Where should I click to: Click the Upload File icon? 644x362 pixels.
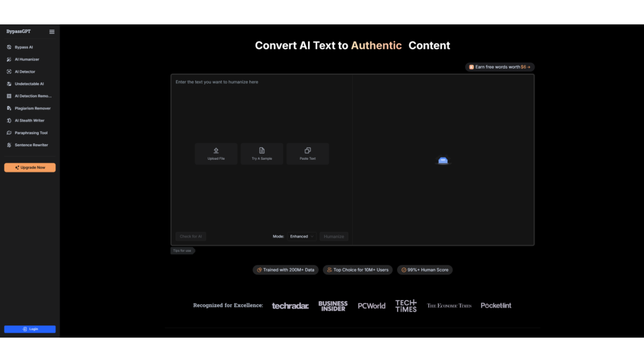216,150
